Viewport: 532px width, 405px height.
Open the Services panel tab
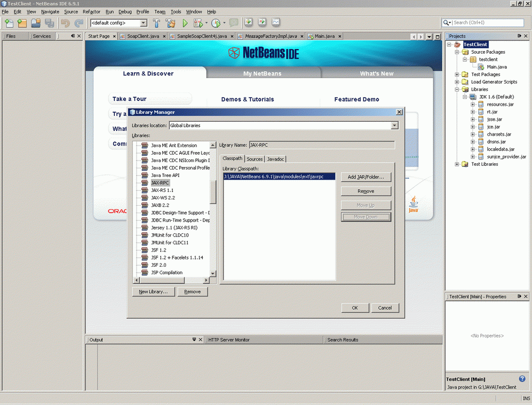tap(41, 36)
